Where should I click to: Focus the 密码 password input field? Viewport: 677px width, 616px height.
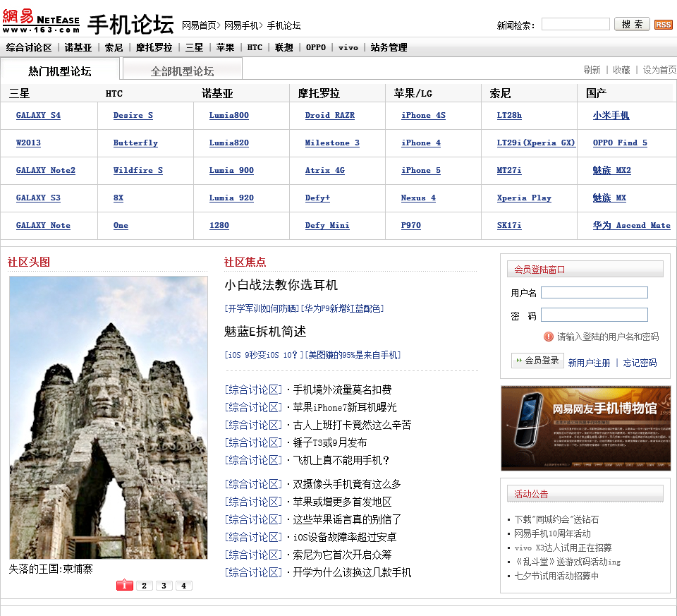tap(594, 315)
